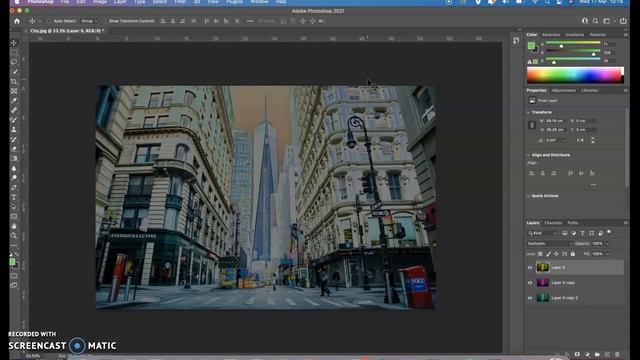Viewport: 640px width, 360px height.
Task: Open the Opacity value dropdown arrow
Action: coord(607,244)
